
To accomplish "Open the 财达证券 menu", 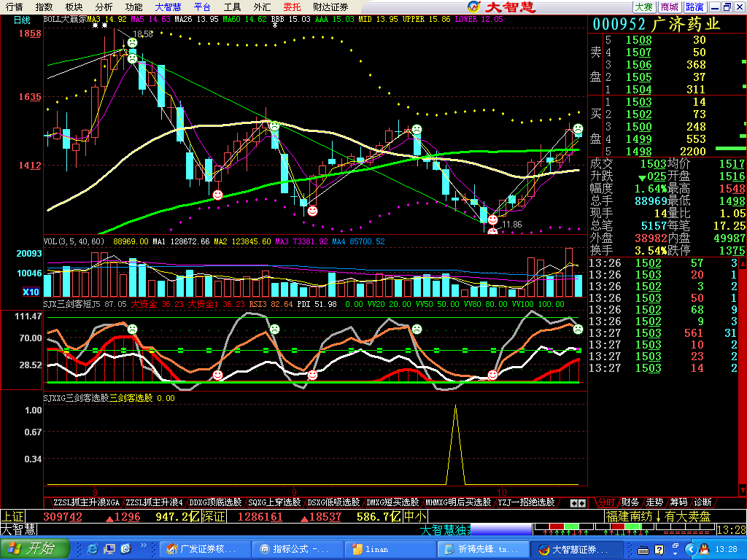I will coord(330,7).
